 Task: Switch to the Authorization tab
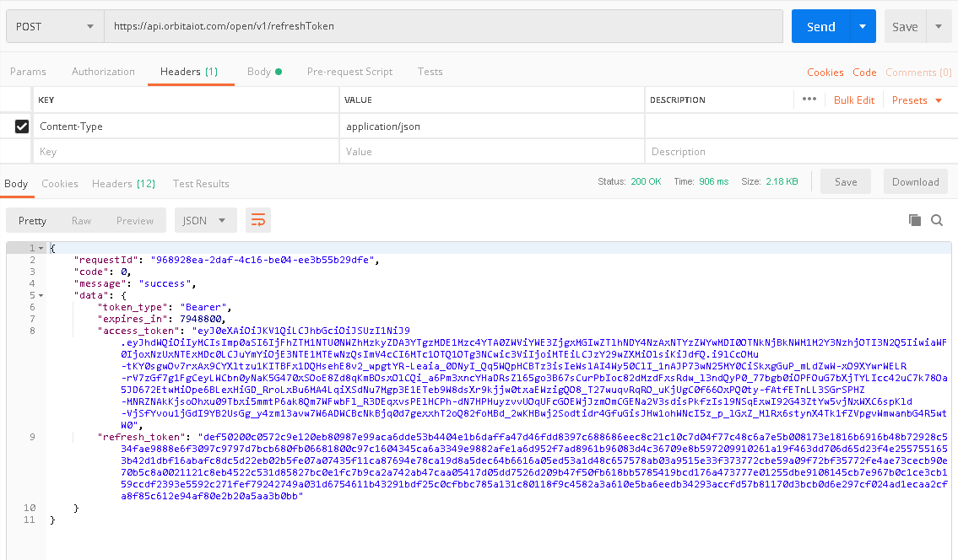(x=103, y=72)
